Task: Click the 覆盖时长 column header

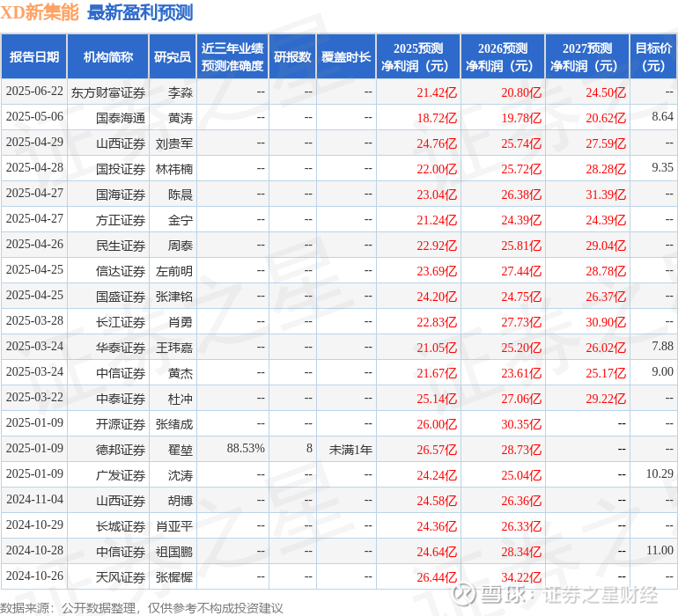Action: pos(346,56)
